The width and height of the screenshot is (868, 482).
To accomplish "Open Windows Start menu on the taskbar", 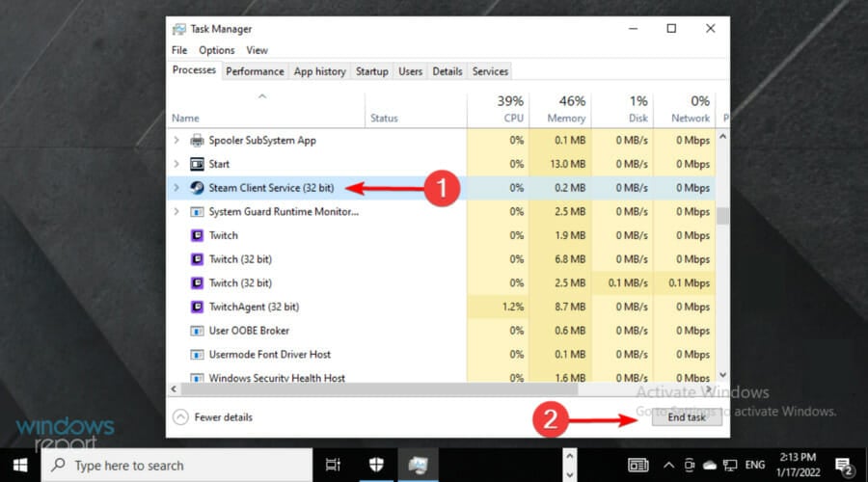I will [x=20, y=466].
